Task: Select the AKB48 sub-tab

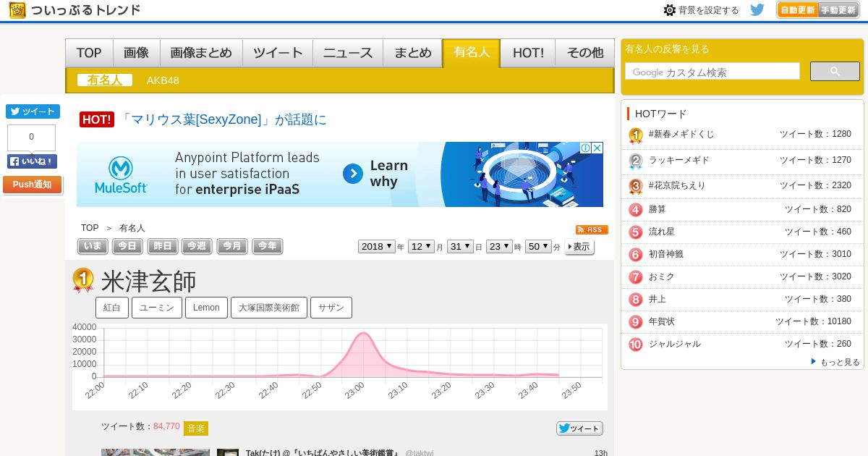Action: pos(163,80)
